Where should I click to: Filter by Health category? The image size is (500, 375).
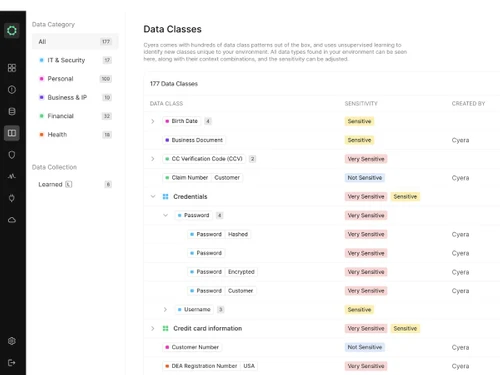pyautogui.click(x=75, y=135)
